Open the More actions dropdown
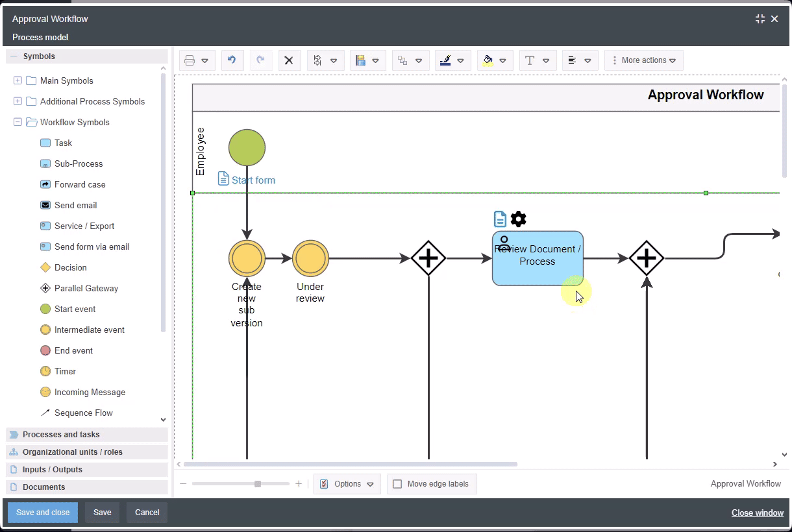This screenshot has width=792, height=532. pyautogui.click(x=643, y=60)
